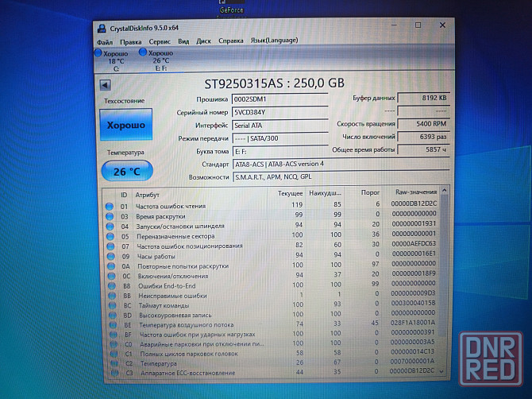
Task: Click the attribute list scroll down arrow
Action: click(x=441, y=371)
